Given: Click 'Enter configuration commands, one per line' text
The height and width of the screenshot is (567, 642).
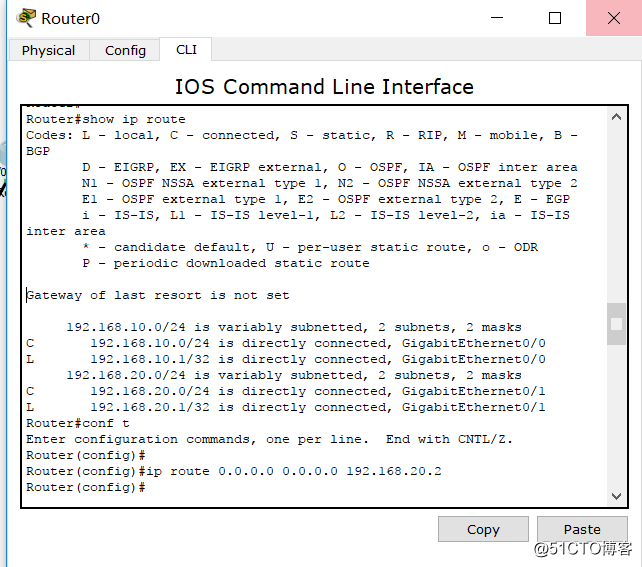Looking at the screenshot, I should [x=197, y=439].
